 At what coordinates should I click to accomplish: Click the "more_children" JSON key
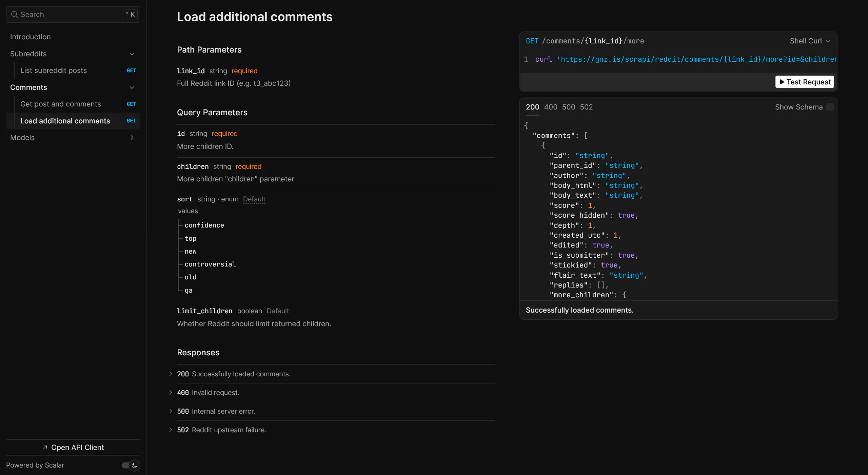coord(581,295)
